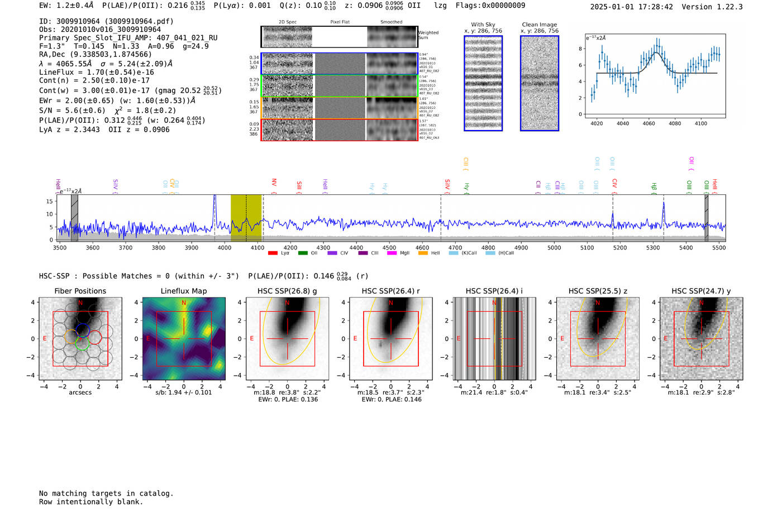The width and height of the screenshot is (782, 532).
Task: Click the MgII magenta legend swatch
Action: [392, 253]
